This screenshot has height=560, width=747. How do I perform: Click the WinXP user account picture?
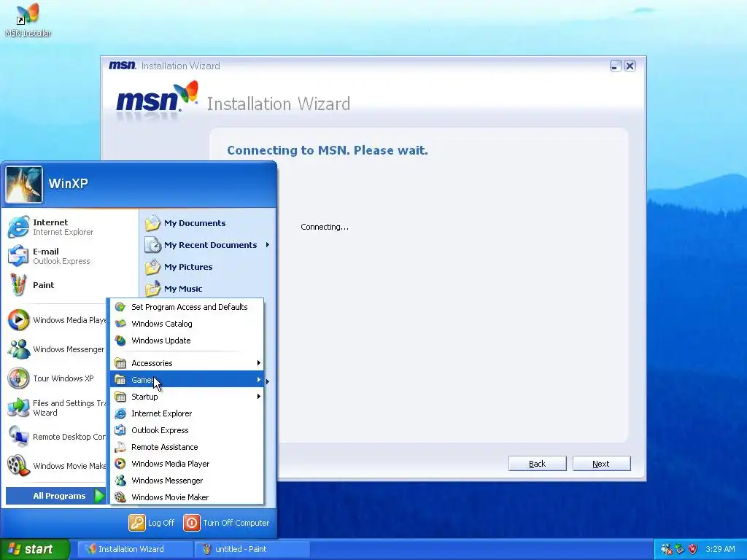24,184
